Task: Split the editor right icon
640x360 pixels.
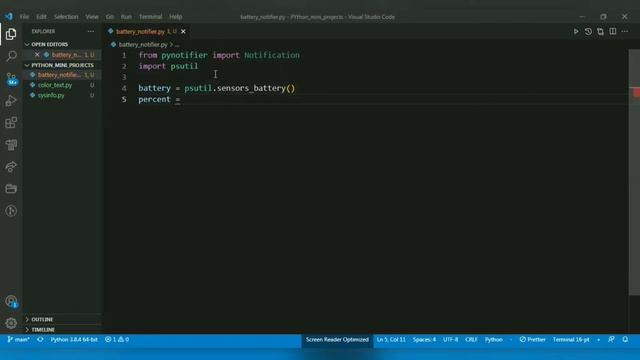Action: point(613,31)
